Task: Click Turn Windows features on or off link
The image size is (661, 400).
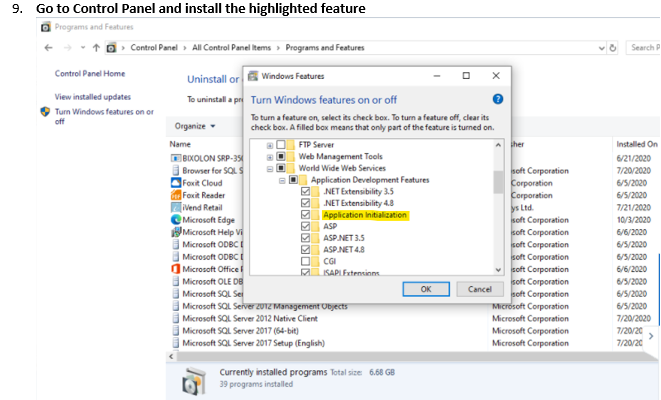Action: [x=104, y=116]
